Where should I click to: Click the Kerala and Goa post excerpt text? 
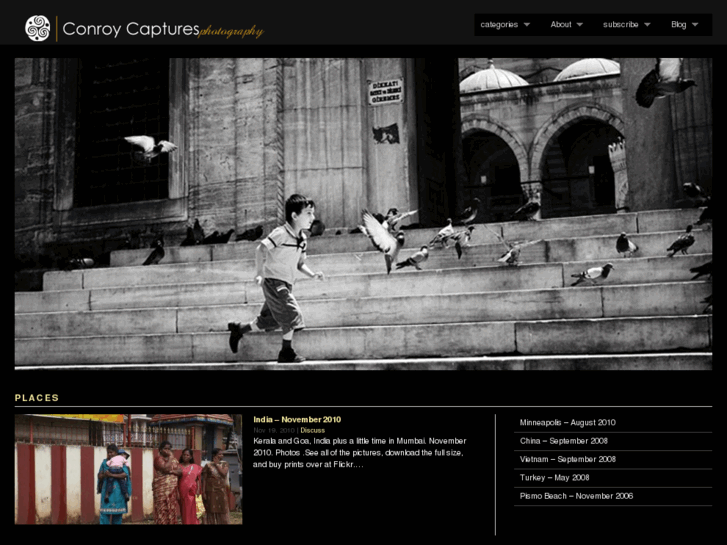[x=360, y=452]
